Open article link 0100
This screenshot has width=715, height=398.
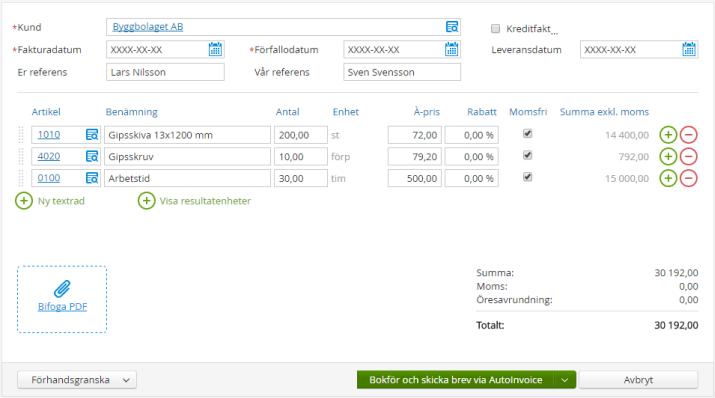pos(49,178)
